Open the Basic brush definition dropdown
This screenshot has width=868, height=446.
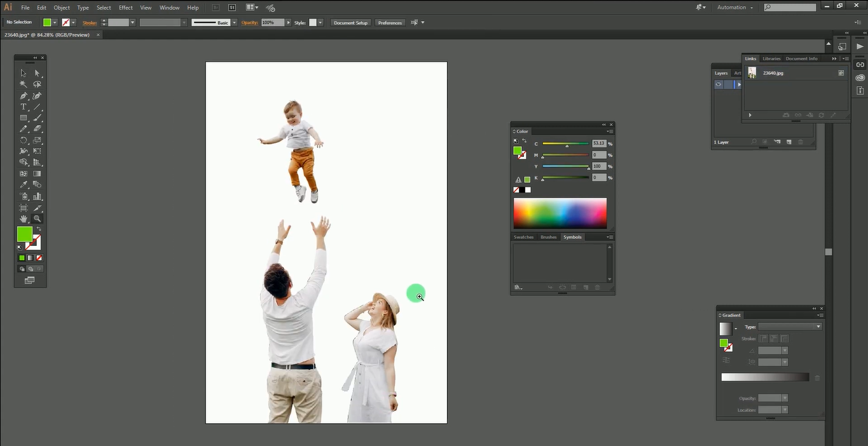pyautogui.click(x=233, y=22)
